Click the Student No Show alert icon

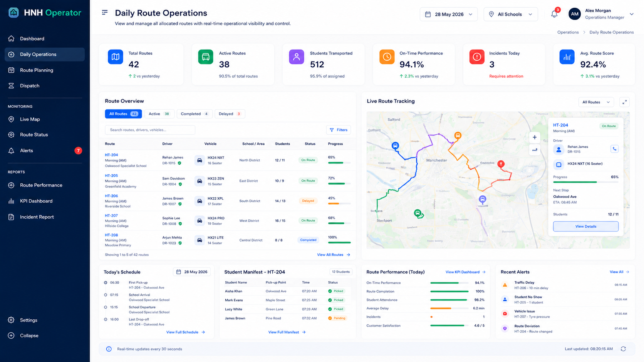(x=505, y=299)
